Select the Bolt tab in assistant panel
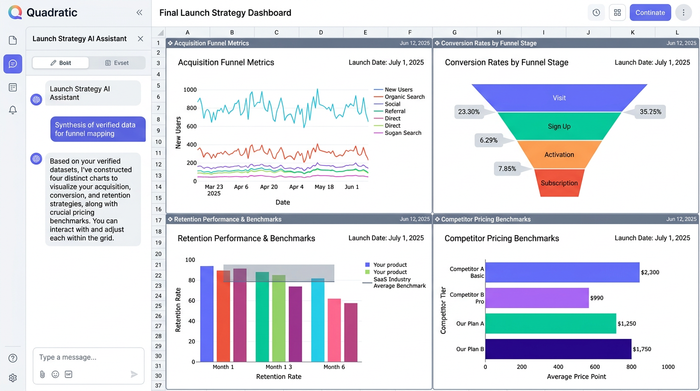Viewport: 700px width, 391px height. click(61, 63)
